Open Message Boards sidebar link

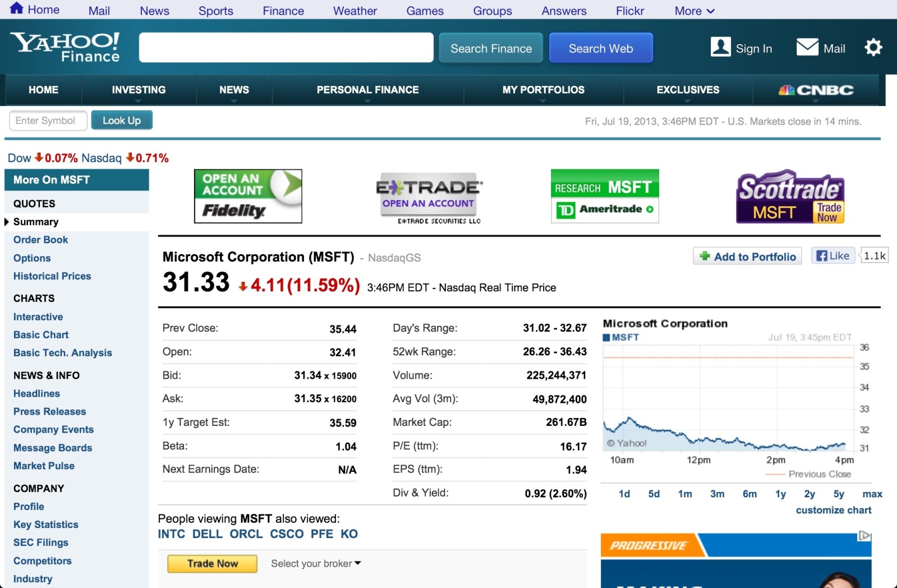coord(53,448)
